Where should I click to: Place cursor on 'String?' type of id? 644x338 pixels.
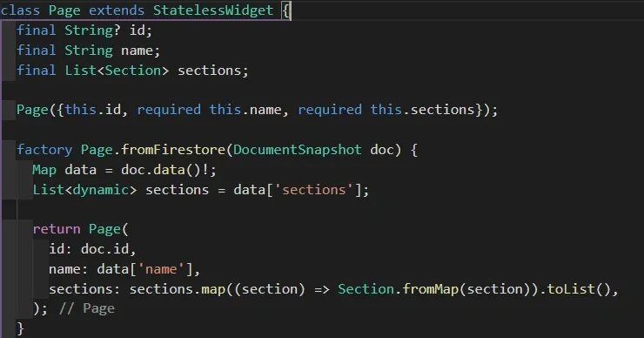point(92,30)
